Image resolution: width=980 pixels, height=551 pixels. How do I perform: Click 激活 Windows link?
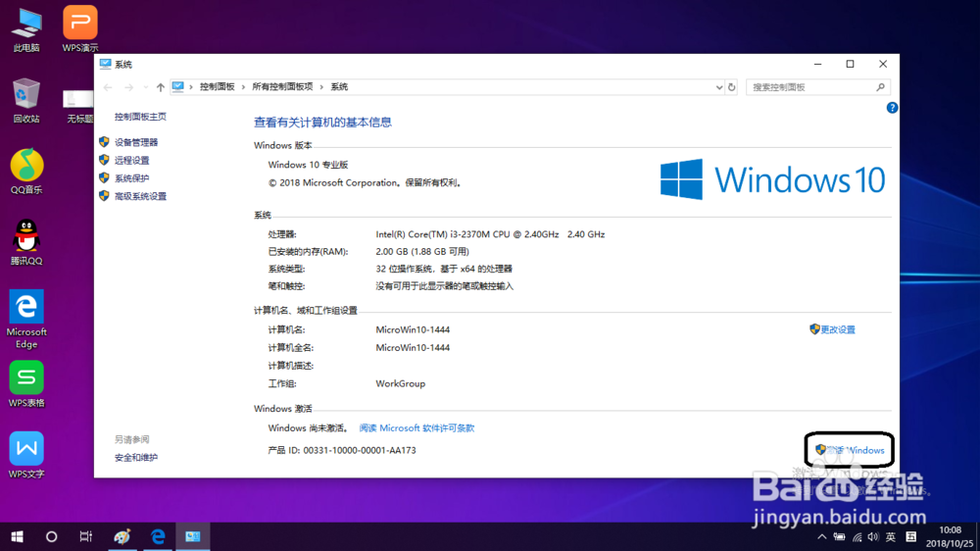[x=855, y=450]
